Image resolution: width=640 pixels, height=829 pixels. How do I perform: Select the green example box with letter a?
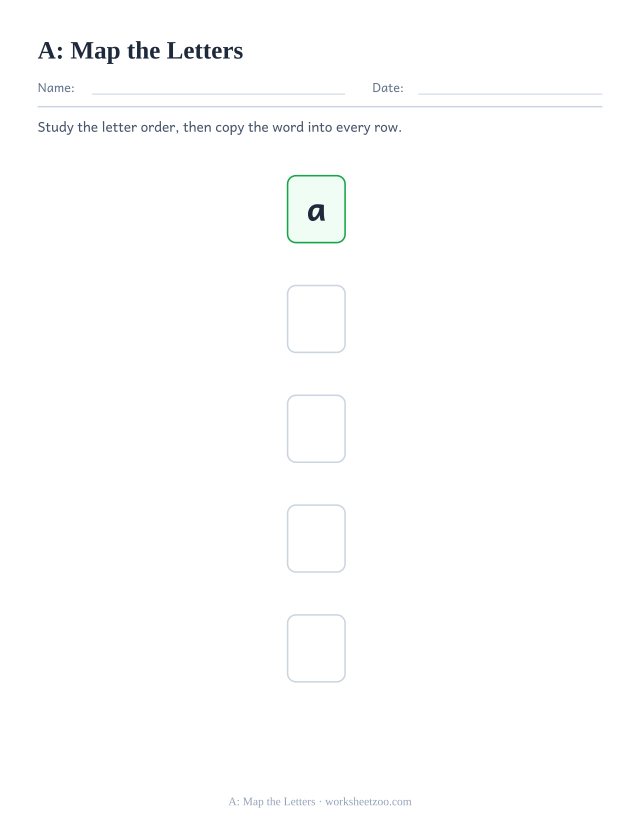point(316,209)
